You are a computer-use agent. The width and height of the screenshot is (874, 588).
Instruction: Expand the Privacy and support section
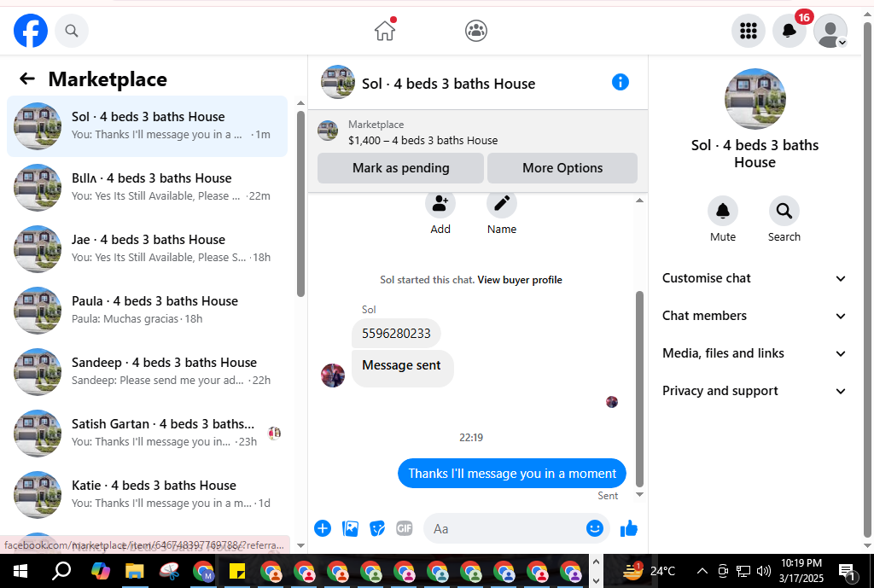[x=755, y=391]
